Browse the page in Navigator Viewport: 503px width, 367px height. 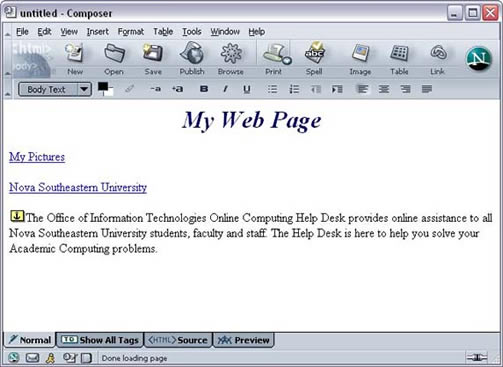pos(231,58)
